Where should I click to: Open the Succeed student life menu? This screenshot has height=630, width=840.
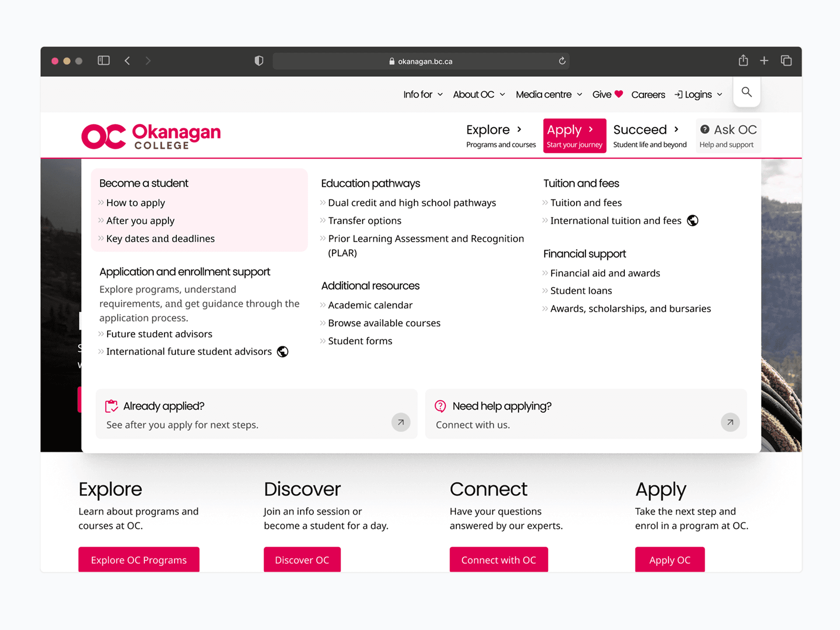pyautogui.click(x=649, y=136)
